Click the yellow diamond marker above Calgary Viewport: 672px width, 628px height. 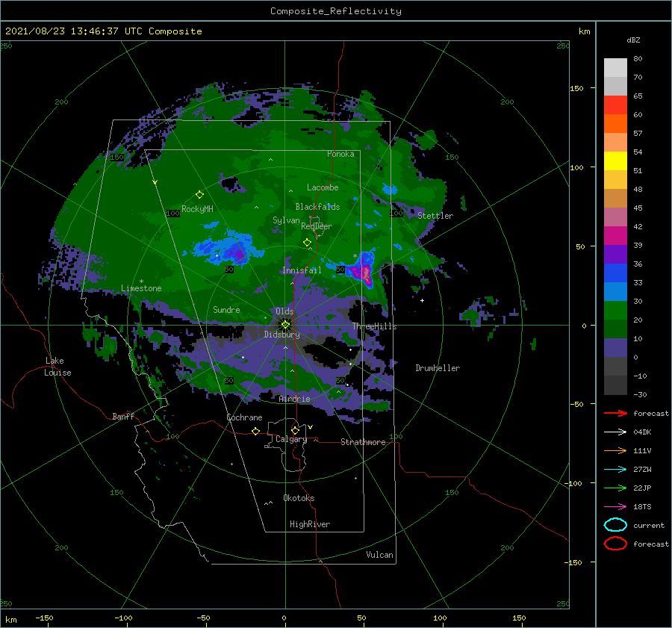click(x=295, y=430)
